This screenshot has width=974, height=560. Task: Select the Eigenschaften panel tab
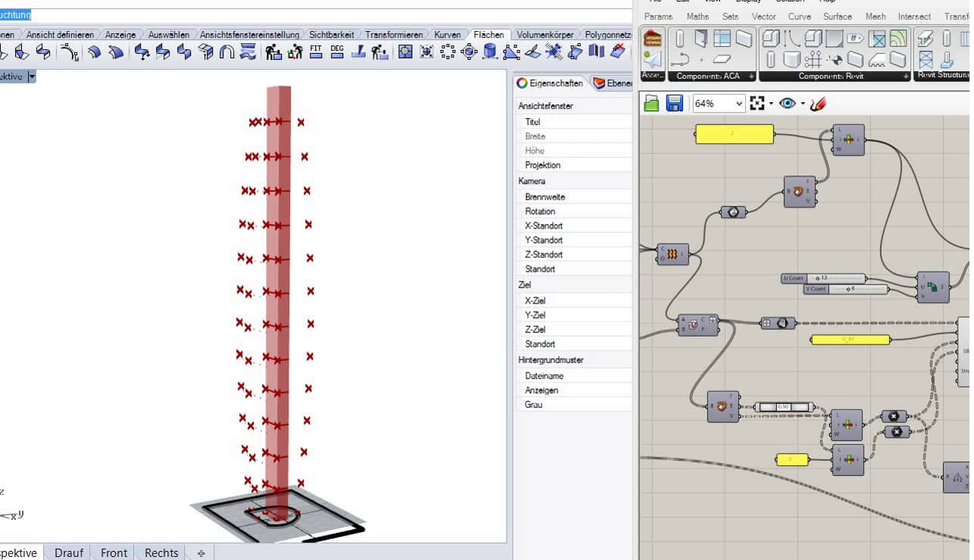(550, 83)
